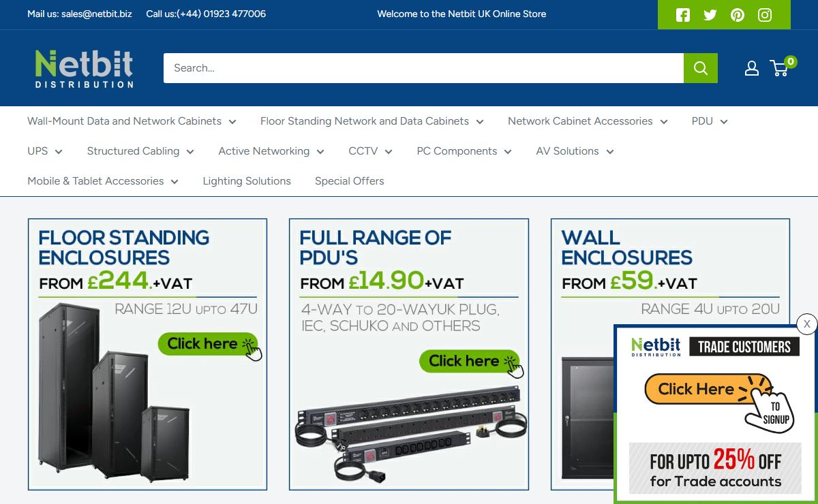Viewport: 818px width, 504px height.
Task: Open the Lighting Solutions menu item
Action: click(247, 181)
